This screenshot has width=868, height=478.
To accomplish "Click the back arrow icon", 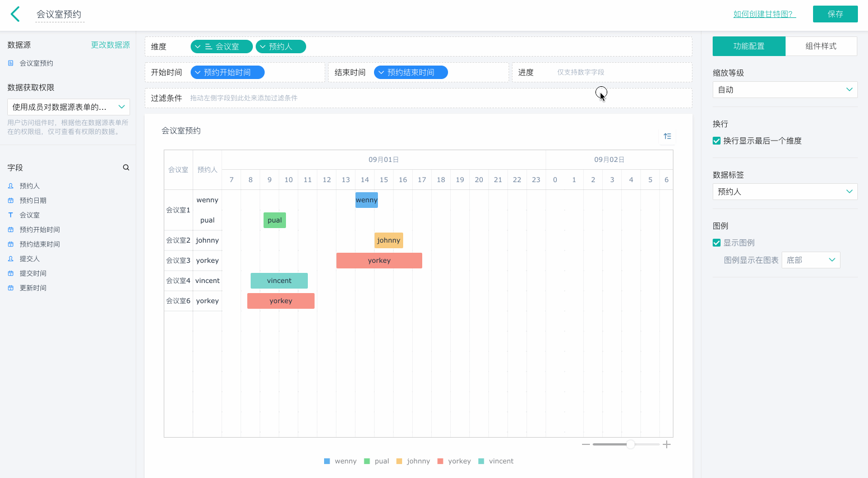I will coord(15,14).
